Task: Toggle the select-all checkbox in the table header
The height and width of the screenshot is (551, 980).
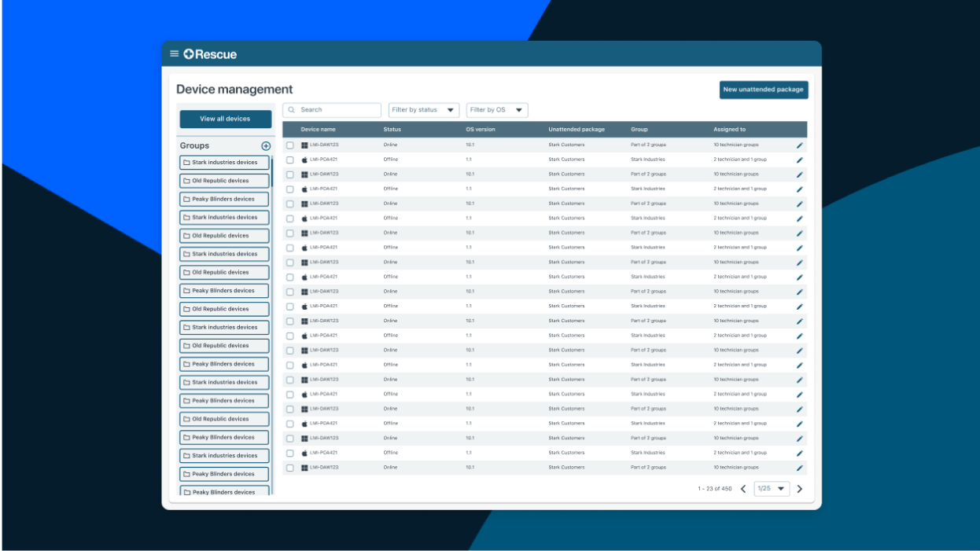Action: (289, 129)
